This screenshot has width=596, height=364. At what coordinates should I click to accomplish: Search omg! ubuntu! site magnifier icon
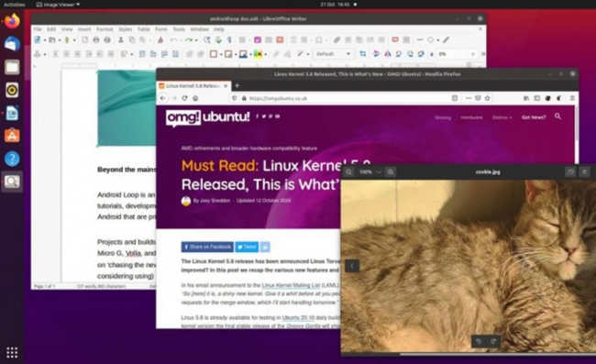click(557, 116)
